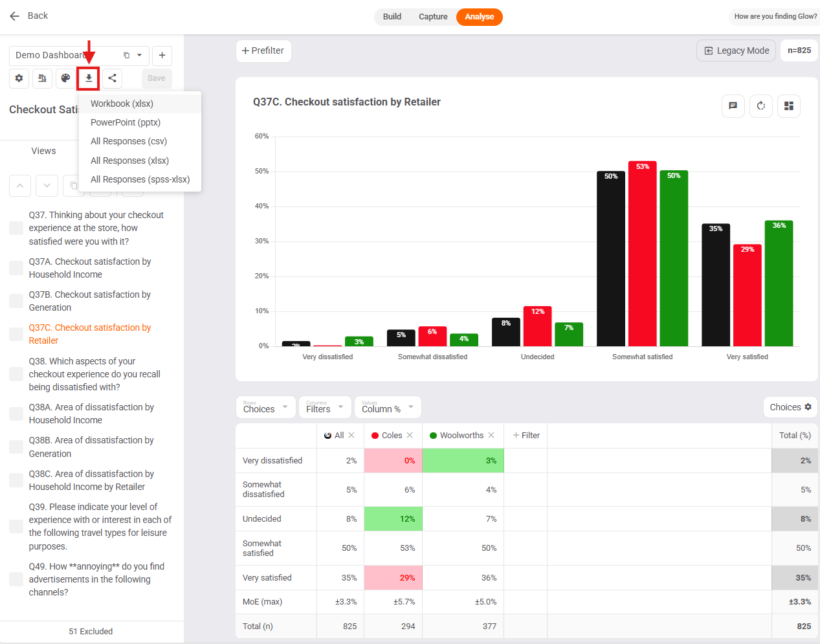Tick checkbox for Q37A Household Income

[16, 268]
